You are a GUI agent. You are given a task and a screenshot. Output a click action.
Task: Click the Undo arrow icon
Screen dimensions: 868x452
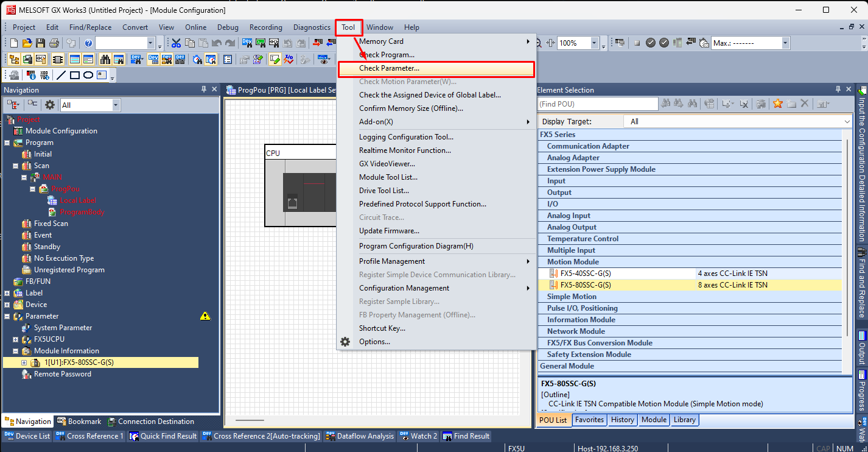[216, 43]
